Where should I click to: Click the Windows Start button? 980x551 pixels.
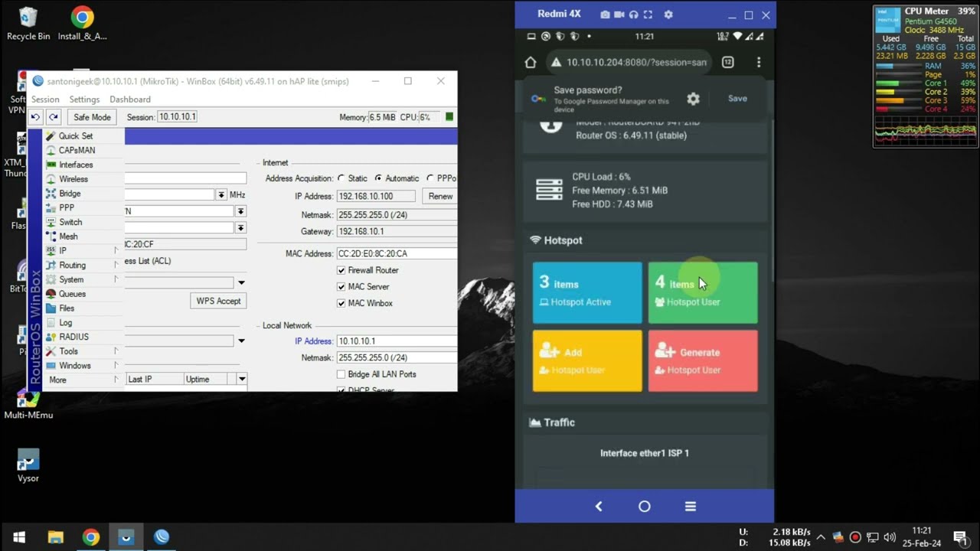(19, 537)
